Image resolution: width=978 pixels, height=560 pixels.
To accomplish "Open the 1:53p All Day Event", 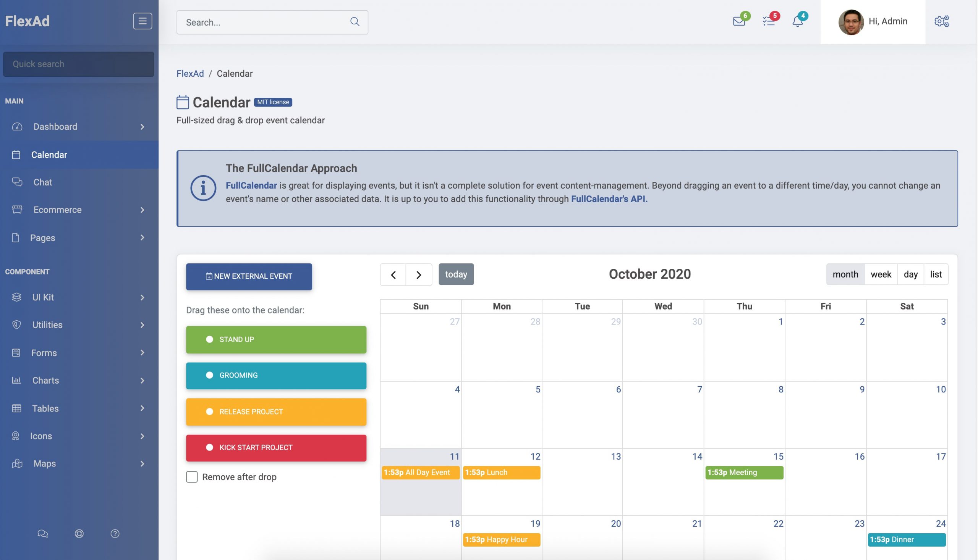I will [x=421, y=472].
